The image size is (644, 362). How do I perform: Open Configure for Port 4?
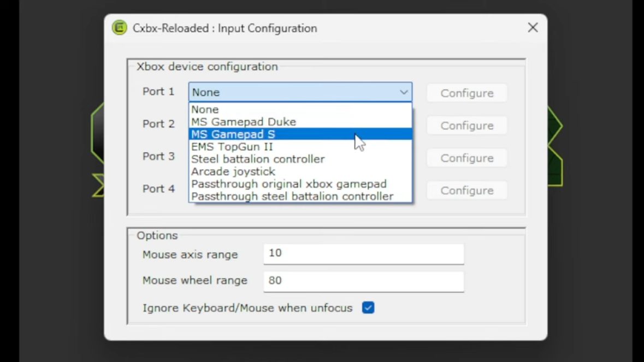[467, 191]
